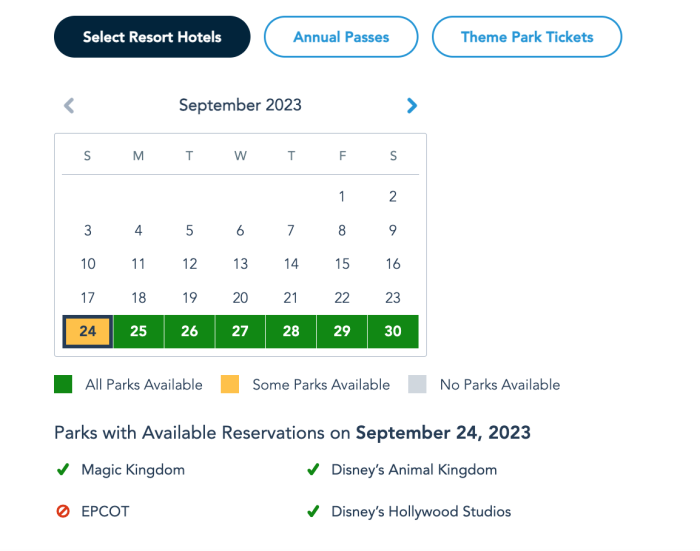
Task: Select September 1 on calendar
Action: 342,197
